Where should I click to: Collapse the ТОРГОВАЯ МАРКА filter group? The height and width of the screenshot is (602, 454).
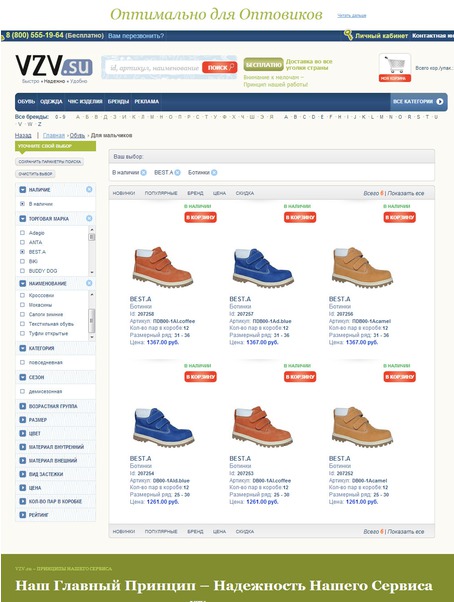23,218
